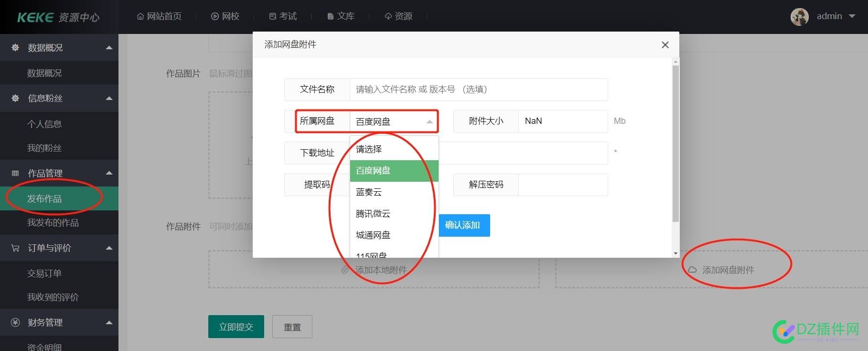
Task: Click the grid icon beside 作品管理
Action: click(x=15, y=173)
